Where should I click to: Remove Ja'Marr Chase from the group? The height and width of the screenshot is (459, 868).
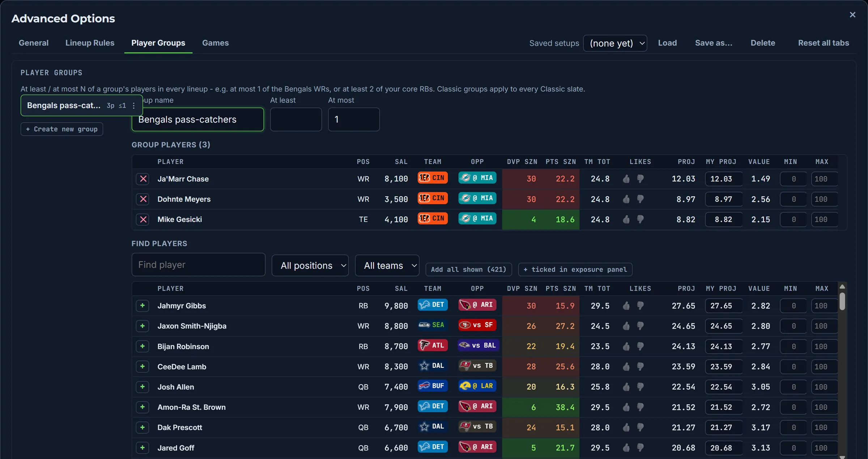[143, 179]
